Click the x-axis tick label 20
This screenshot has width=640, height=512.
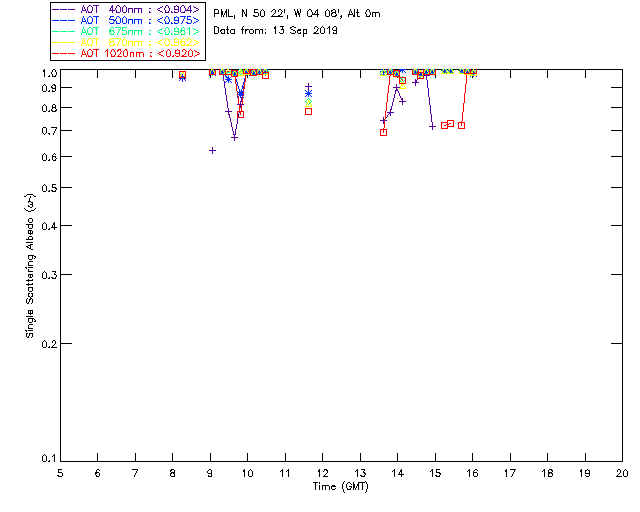622,473
